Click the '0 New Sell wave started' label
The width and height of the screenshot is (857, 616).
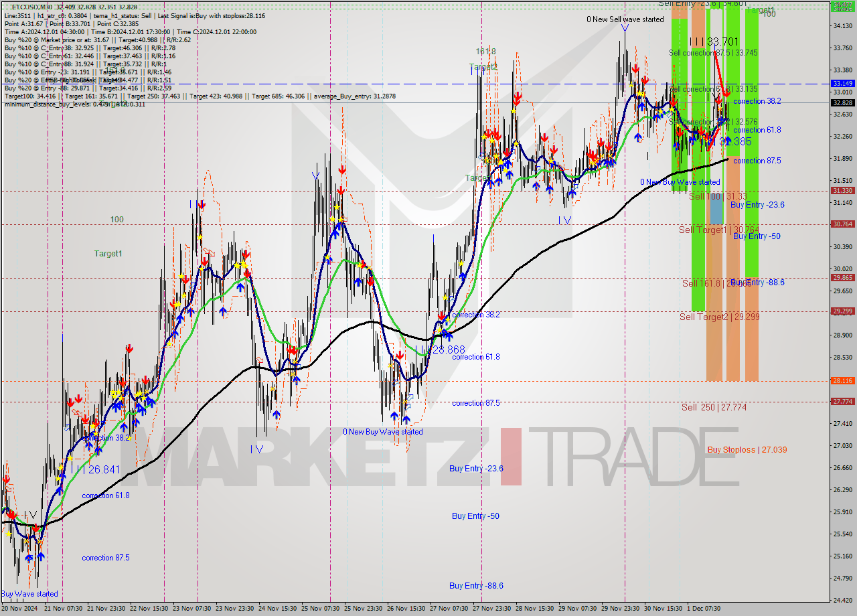click(x=625, y=19)
